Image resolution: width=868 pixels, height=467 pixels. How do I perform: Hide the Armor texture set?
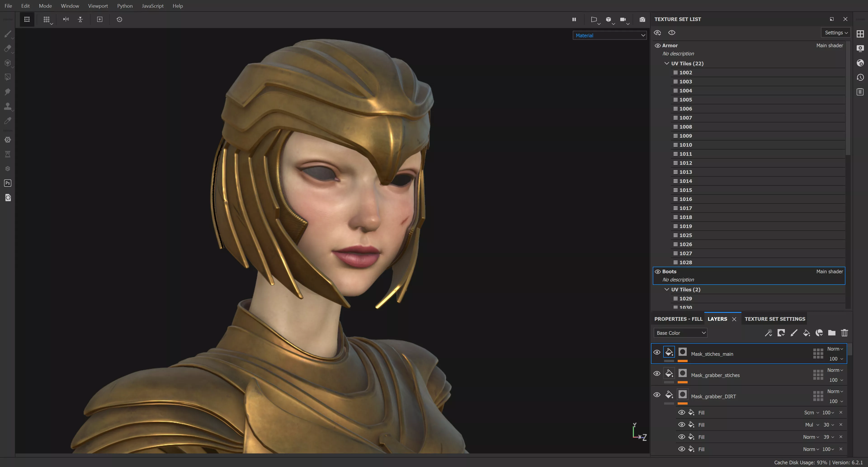[x=657, y=45]
